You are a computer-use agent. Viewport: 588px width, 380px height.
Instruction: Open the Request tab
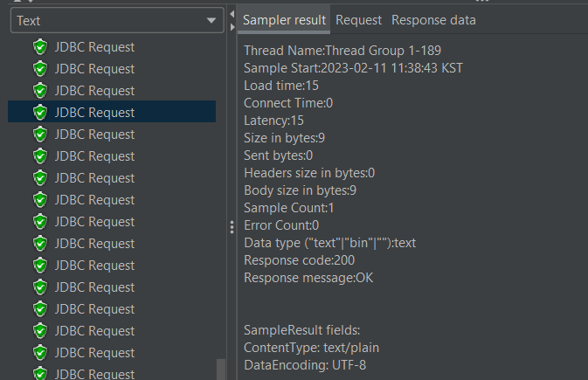pyautogui.click(x=358, y=20)
